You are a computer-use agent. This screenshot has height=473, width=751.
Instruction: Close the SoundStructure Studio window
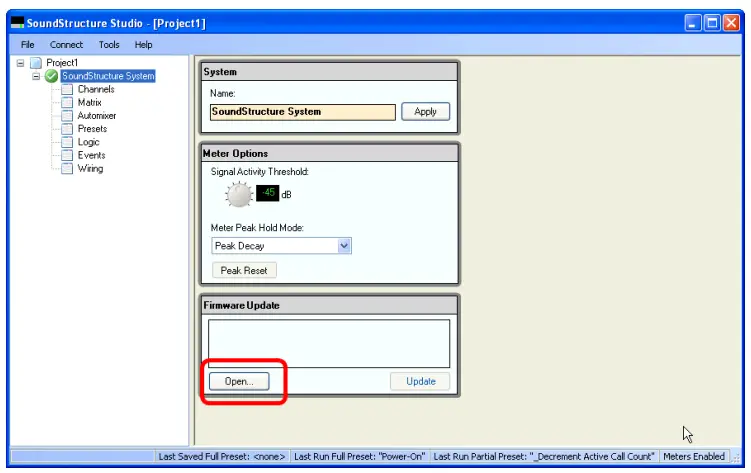pos(731,23)
